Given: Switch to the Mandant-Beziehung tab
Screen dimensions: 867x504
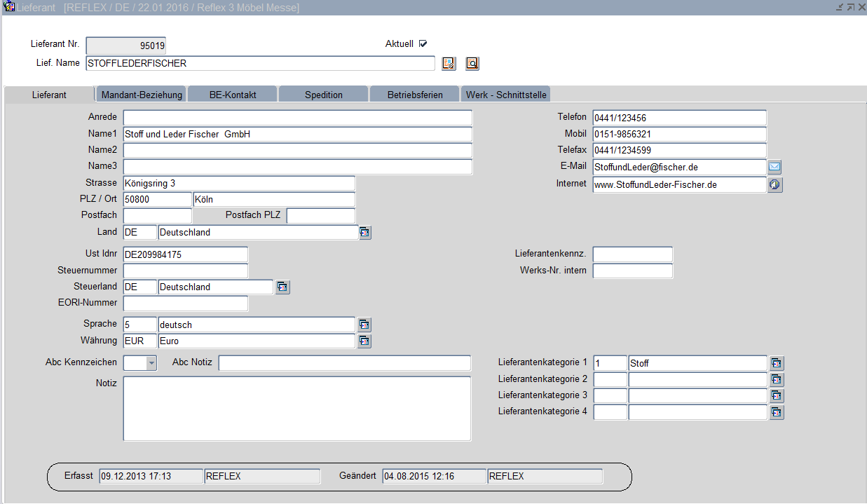Looking at the screenshot, I should point(142,95).
